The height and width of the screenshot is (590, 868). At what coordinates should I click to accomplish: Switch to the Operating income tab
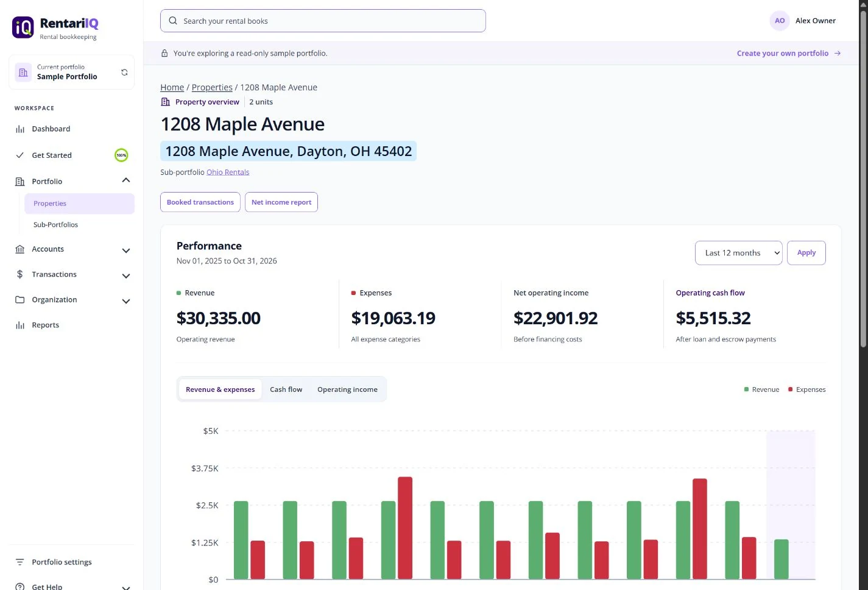pyautogui.click(x=347, y=389)
